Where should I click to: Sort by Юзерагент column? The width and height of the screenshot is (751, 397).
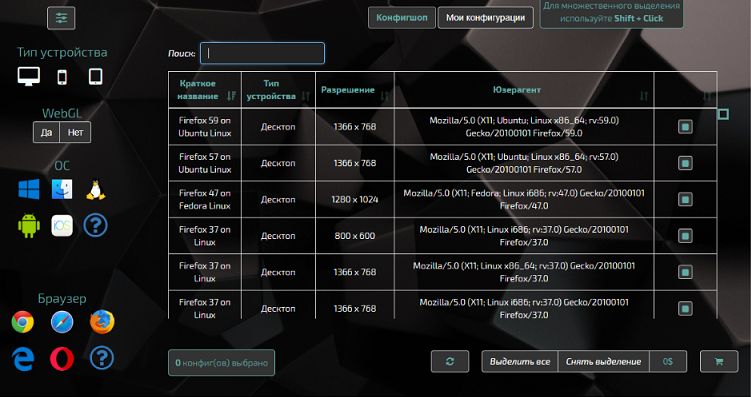point(524,90)
